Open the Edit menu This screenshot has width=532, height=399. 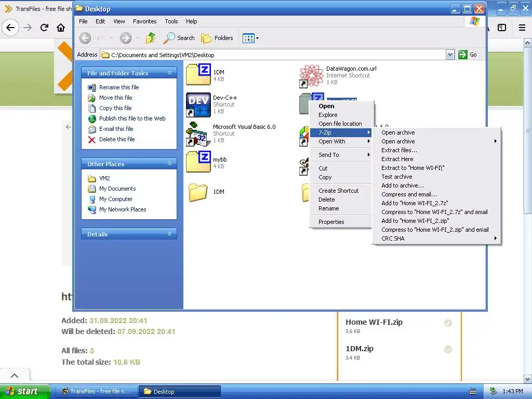point(100,21)
